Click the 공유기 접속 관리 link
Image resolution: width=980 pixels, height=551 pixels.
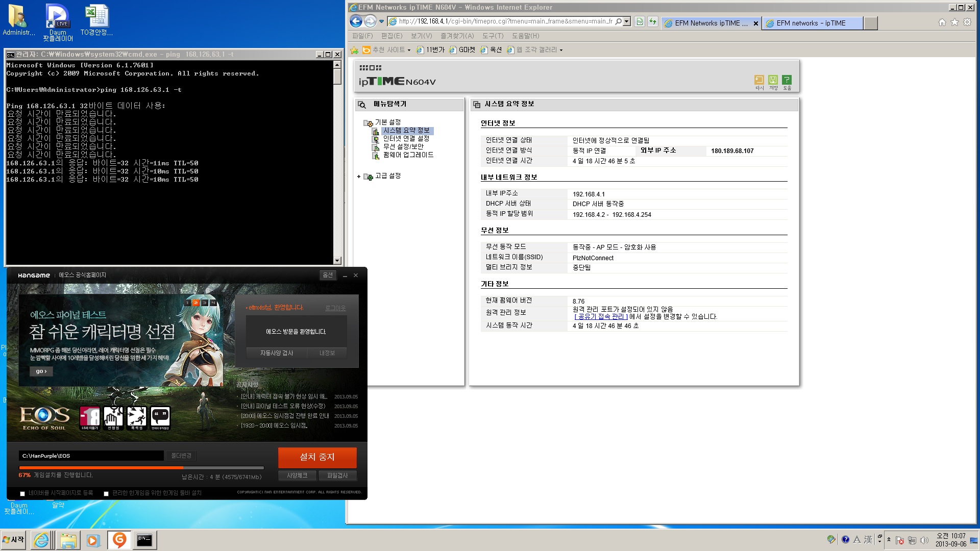pyautogui.click(x=601, y=317)
